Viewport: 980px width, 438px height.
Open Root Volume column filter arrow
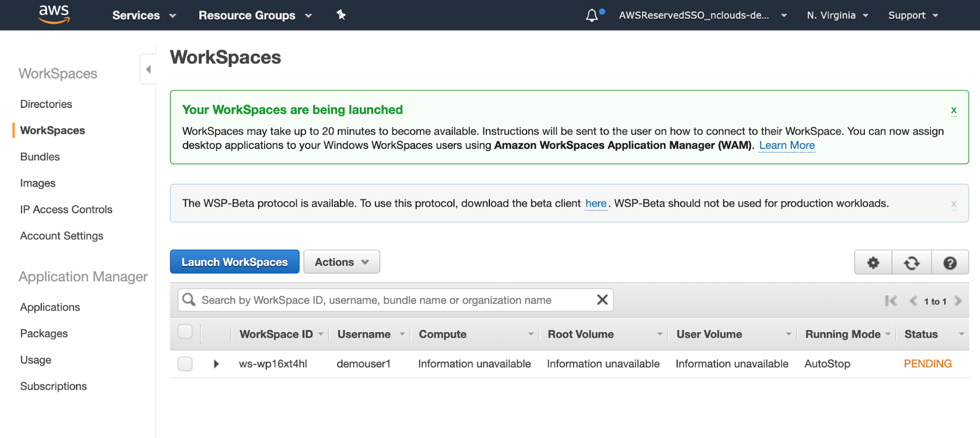pos(660,334)
